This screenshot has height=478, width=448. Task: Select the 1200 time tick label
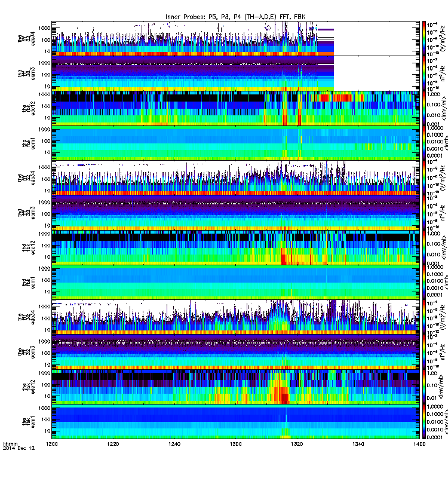51,444
